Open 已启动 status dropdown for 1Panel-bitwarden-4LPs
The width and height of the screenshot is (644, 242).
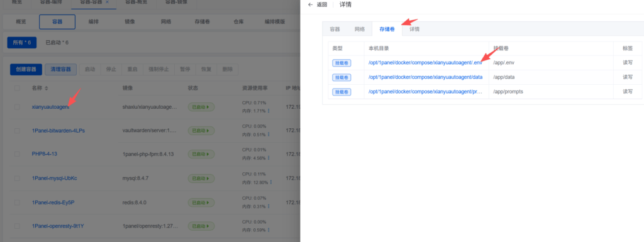pyautogui.click(x=201, y=131)
